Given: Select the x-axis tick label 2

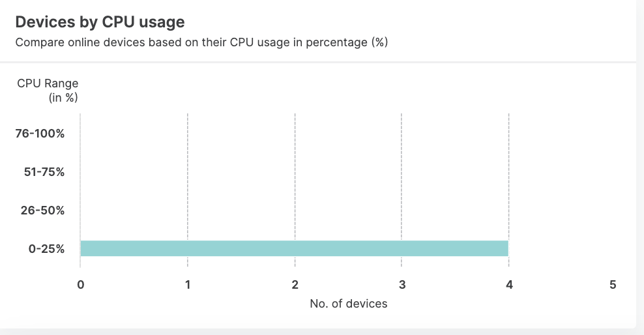Looking at the screenshot, I should click(x=295, y=285).
